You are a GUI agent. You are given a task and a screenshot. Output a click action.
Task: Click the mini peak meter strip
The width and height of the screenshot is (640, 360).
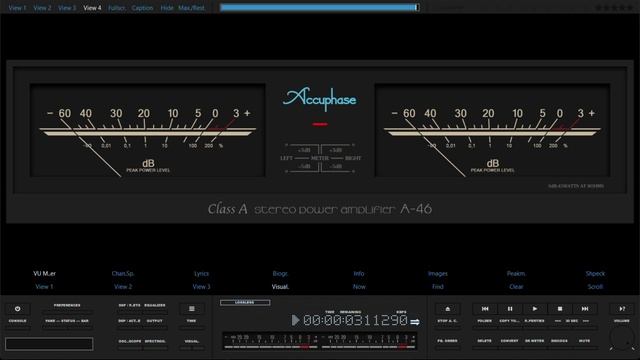[320, 341]
